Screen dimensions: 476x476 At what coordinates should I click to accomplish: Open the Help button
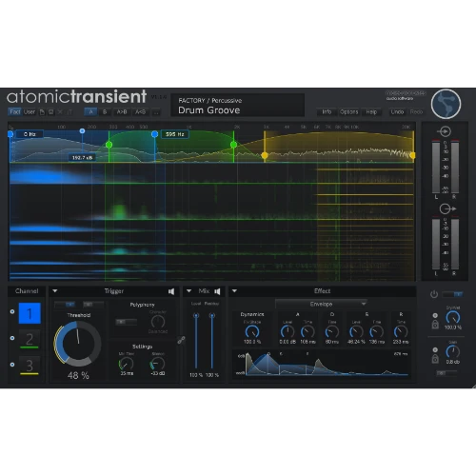click(371, 111)
